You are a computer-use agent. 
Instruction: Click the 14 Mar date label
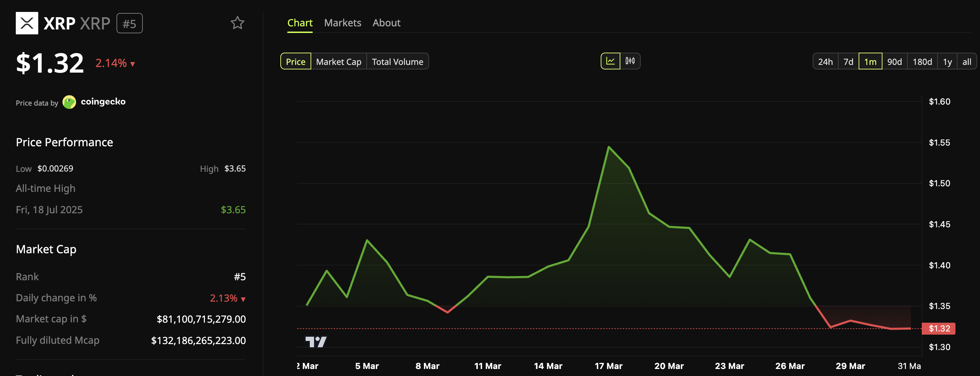(548, 366)
